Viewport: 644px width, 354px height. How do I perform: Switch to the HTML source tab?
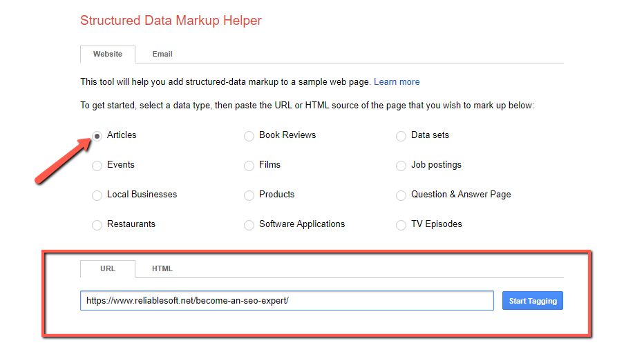pos(162,268)
